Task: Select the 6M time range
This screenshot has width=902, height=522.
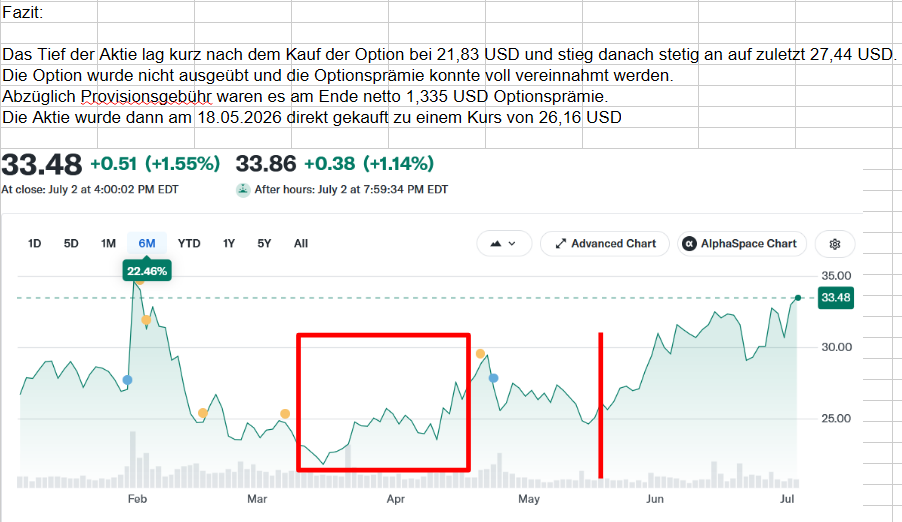Action: pos(147,243)
